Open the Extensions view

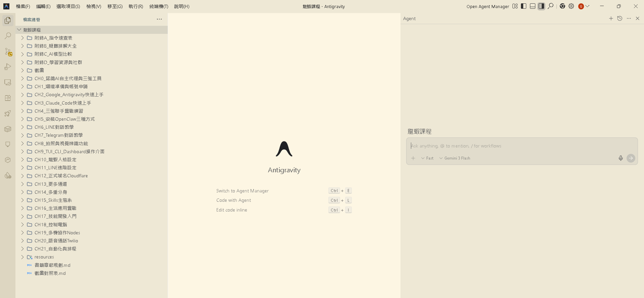coord(8,98)
